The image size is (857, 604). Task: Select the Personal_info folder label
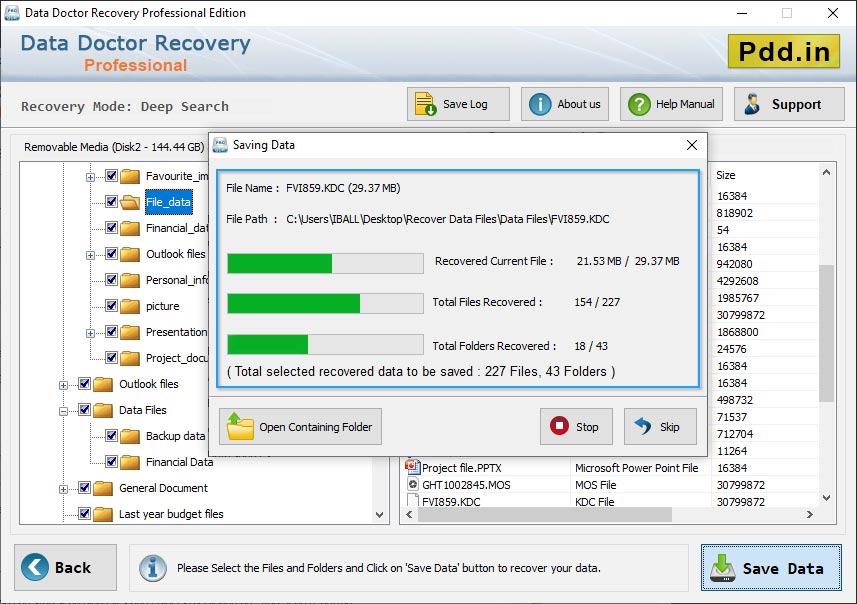tap(177, 280)
